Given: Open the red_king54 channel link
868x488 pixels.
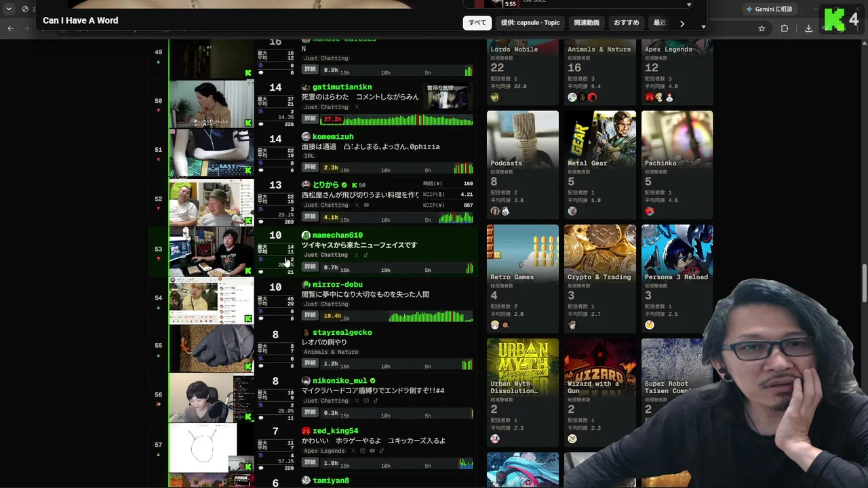Looking at the screenshot, I should coord(335,431).
